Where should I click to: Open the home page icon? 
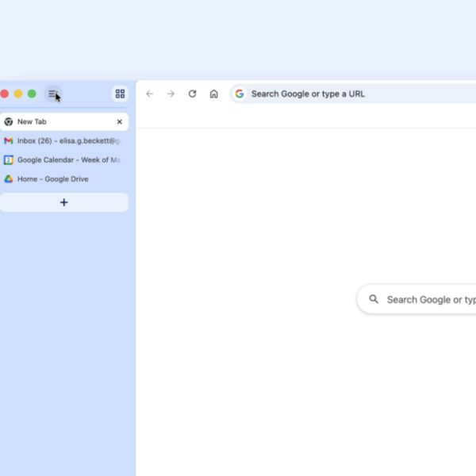coord(213,94)
